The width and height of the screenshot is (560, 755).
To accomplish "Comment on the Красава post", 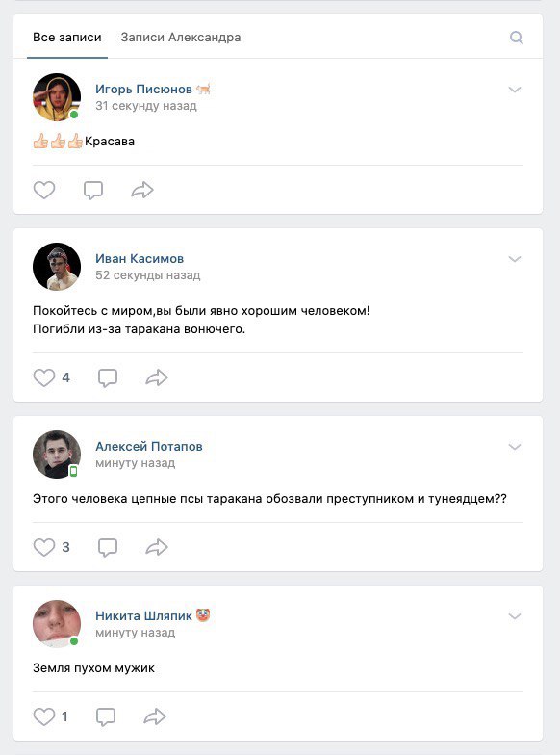I will coord(92,191).
